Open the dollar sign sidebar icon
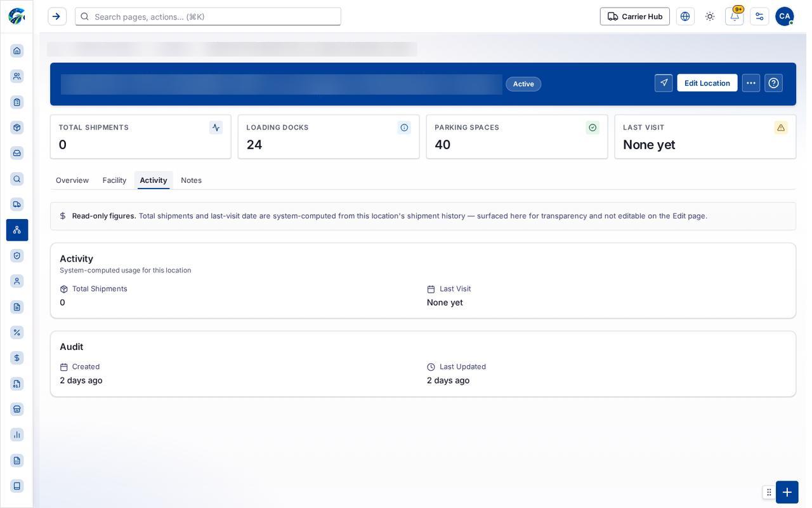The width and height of the screenshot is (812, 508). 17,358
